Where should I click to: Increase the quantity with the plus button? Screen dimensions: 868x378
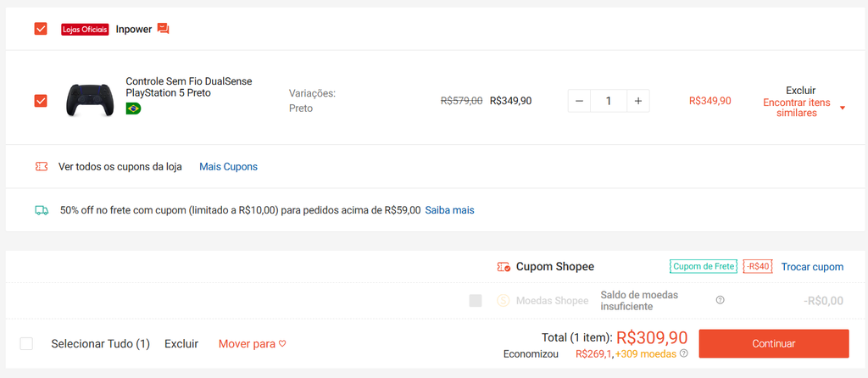point(638,101)
